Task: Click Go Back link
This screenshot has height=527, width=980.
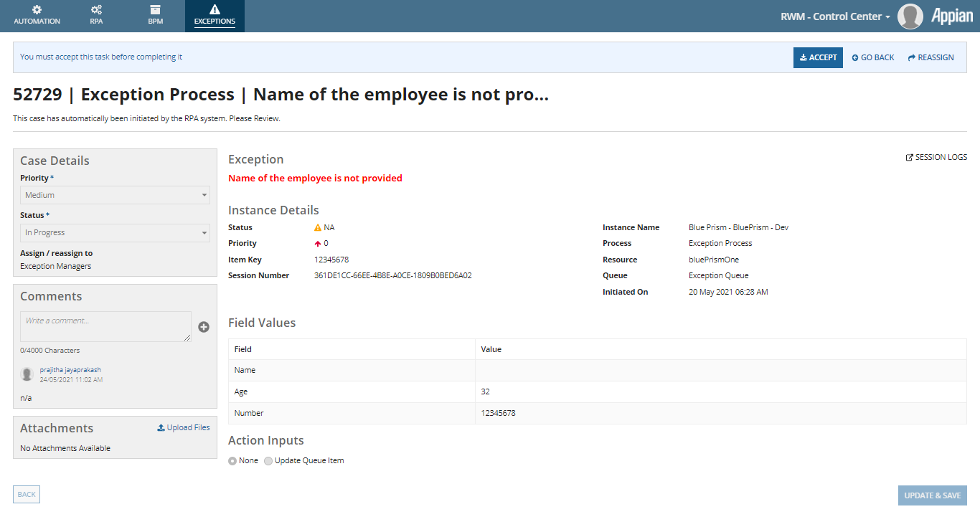Action: coord(873,57)
